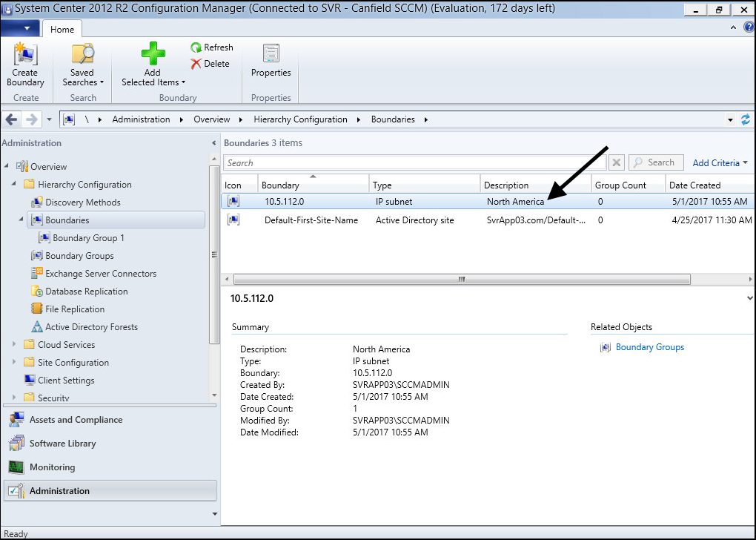Sort by the Description column header

[x=536, y=185]
